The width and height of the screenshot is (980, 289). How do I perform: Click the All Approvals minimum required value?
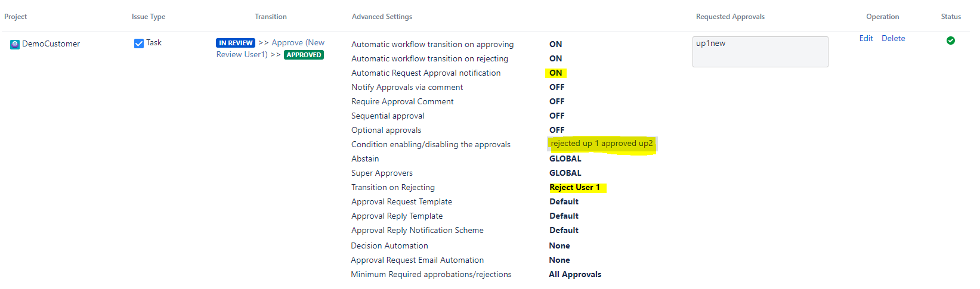[575, 274]
